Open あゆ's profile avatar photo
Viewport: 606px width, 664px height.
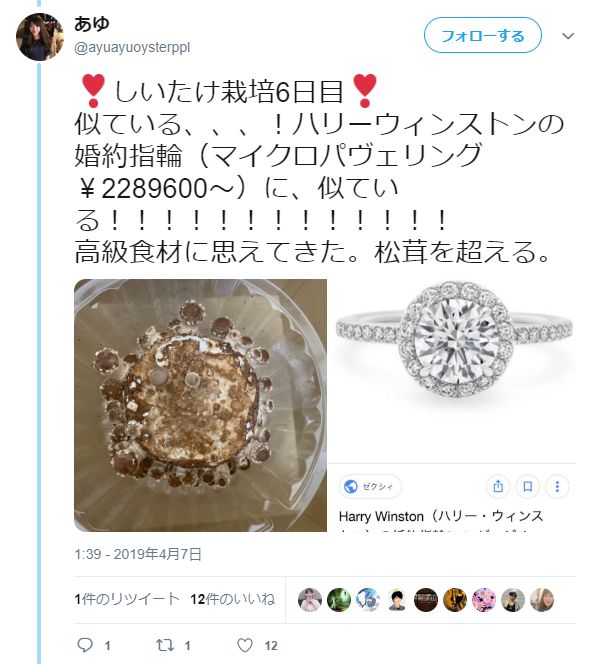[x=39, y=37]
